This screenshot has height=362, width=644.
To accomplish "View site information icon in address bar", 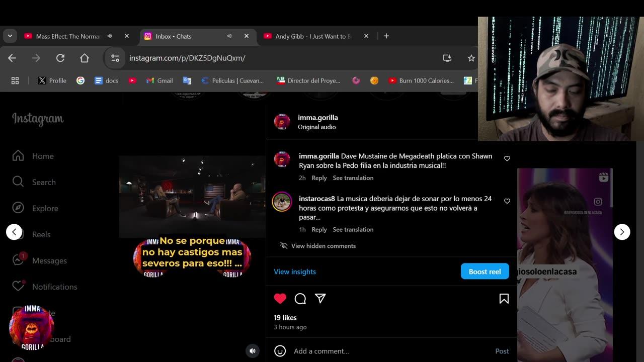I will 115,58.
